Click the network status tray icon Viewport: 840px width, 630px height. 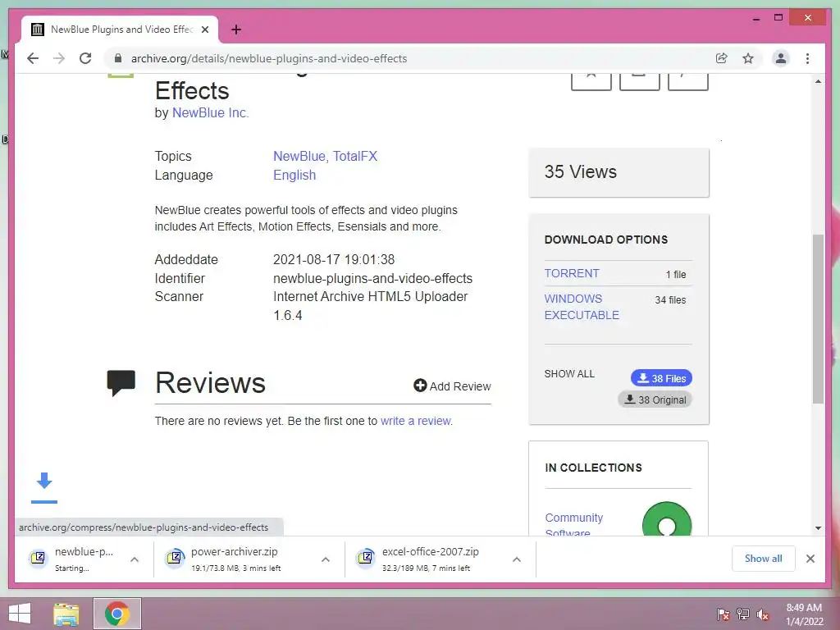point(743,614)
